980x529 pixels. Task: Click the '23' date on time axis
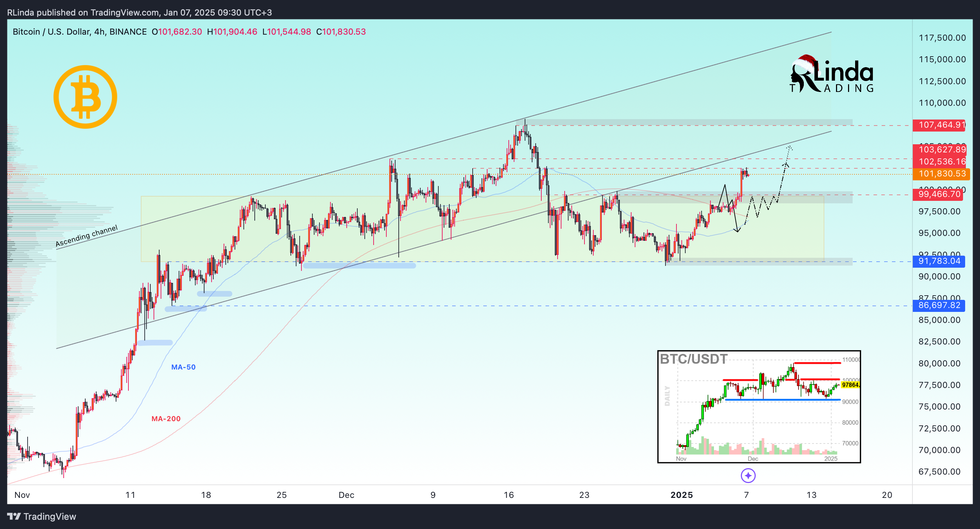pos(584,495)
